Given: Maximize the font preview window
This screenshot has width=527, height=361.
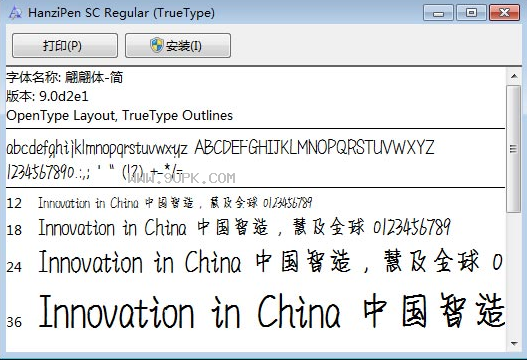Looking at the screenshot, I should pyautogui.click(x=471, y=13).
